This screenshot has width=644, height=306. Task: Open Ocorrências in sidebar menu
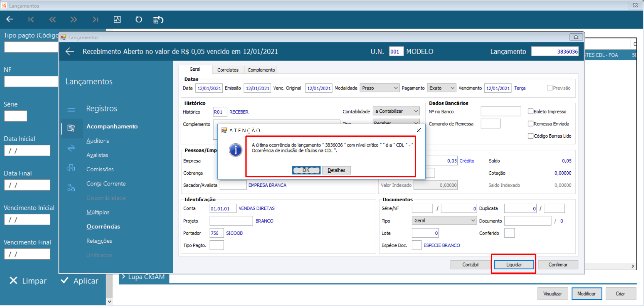tap(103, 227)
